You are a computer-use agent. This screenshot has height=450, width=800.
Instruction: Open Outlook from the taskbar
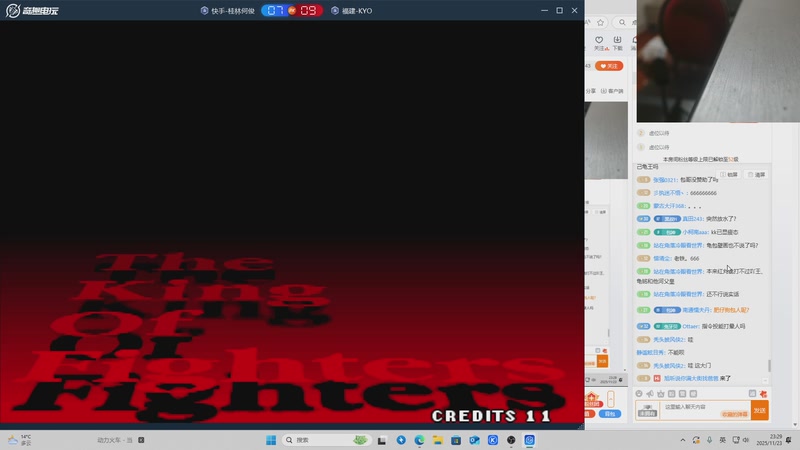pos(474,440)
